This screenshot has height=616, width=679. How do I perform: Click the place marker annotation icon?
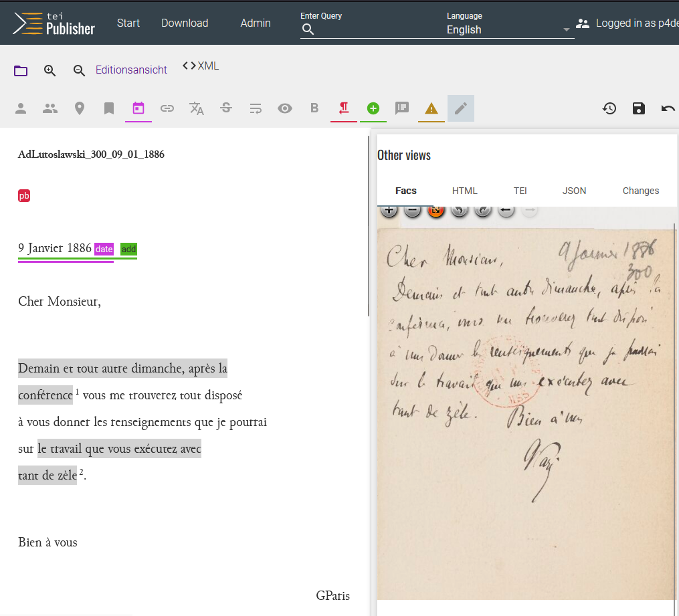tap(80, 108)
